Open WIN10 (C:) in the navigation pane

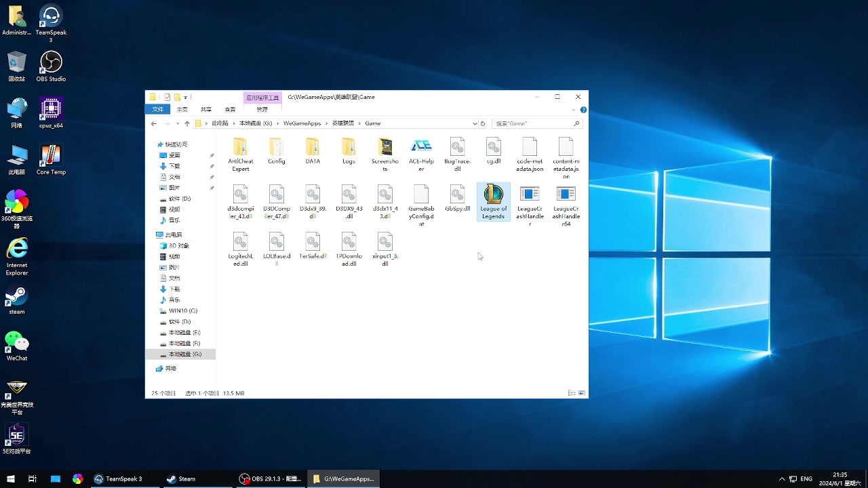tap(182, 310)
